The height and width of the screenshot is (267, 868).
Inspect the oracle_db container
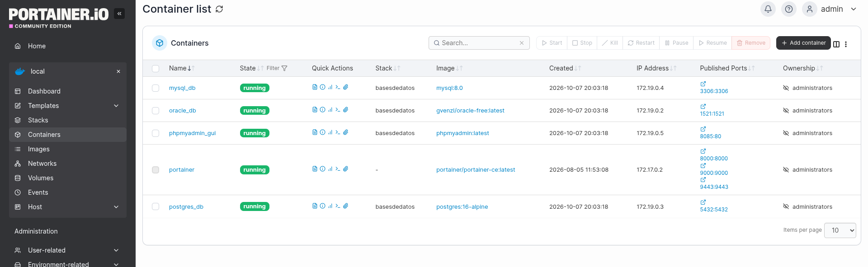[x=322, y=110]
